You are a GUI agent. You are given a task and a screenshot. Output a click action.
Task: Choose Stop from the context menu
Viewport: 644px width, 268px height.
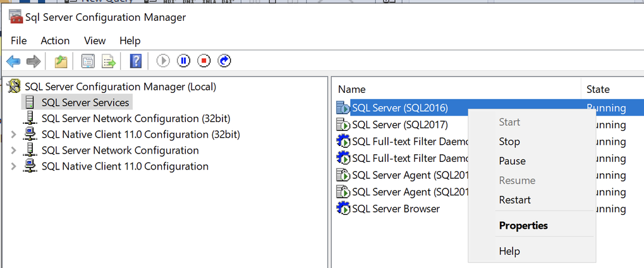(509, 142)
